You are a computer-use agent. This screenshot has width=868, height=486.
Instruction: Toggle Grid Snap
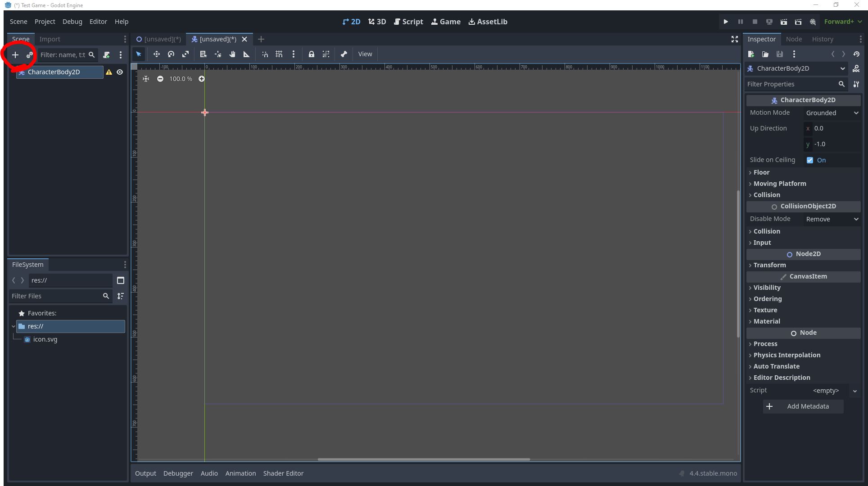tap(279, 54)
